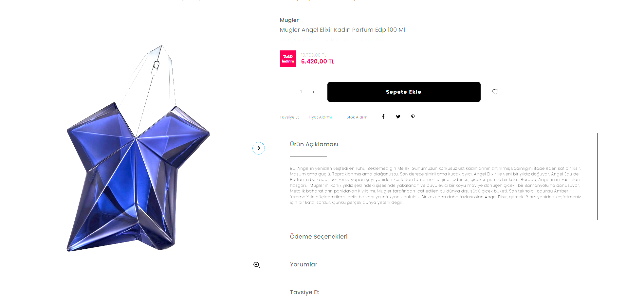Expand the Tavsiye Et section below Yorumlar
The width and height of the screenshot is (644, 306).
[304, 292]
